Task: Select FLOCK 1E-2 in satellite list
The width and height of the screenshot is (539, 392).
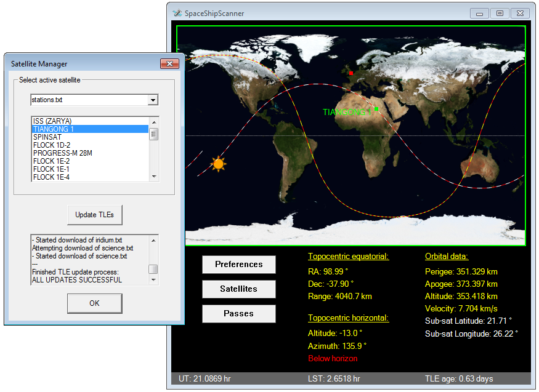Action: 90,161
